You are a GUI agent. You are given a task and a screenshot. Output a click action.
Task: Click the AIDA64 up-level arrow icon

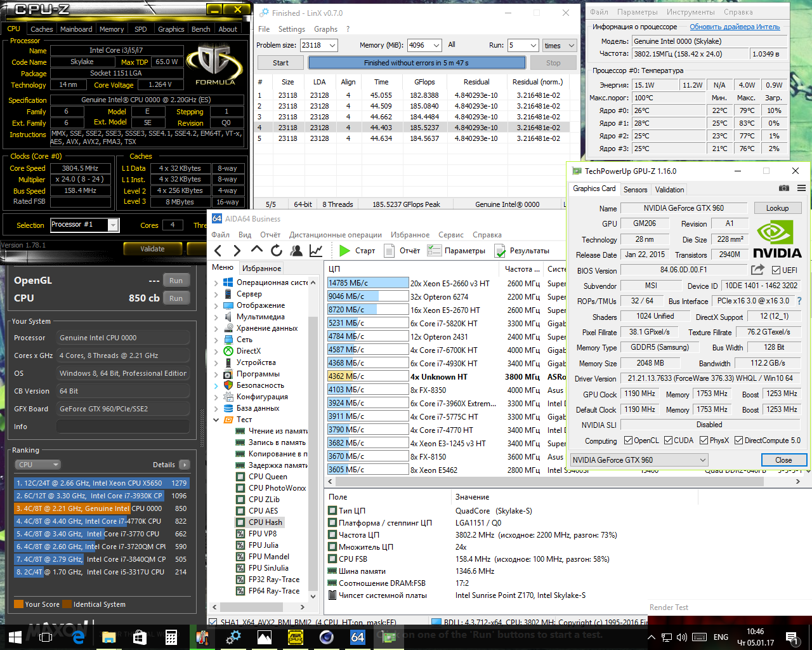coord(257,249)
